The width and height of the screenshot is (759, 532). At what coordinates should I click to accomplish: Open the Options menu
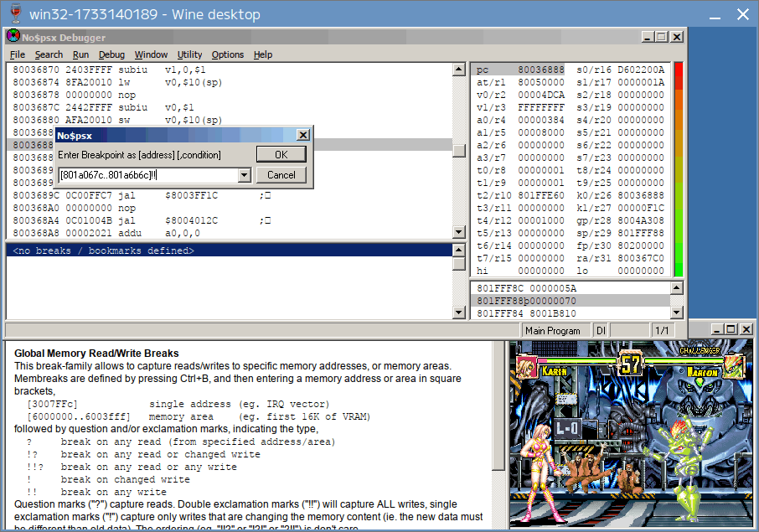(228, 54)
